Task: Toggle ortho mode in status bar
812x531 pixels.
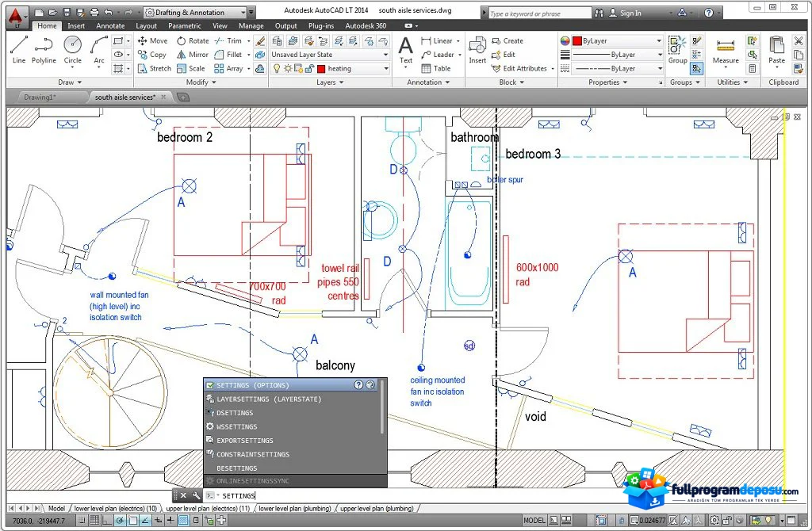Action: [108, 520]
